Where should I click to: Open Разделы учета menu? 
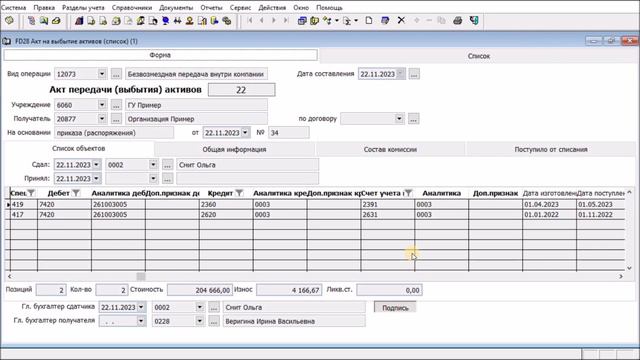tap(83, 8)
